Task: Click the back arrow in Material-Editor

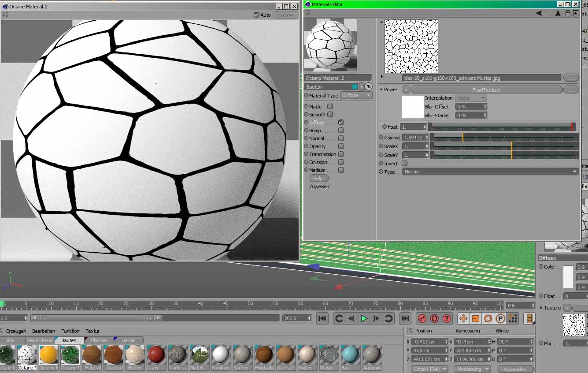Action: click(539, 13)
